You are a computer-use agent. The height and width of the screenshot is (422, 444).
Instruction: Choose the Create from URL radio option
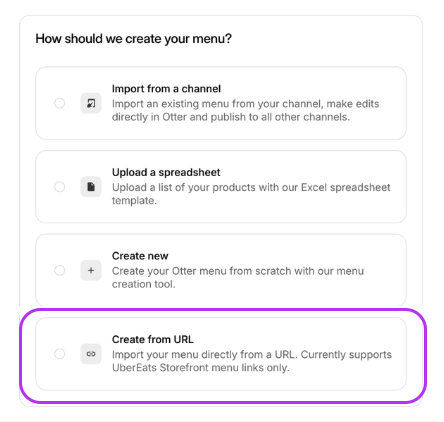click(60, 354)
